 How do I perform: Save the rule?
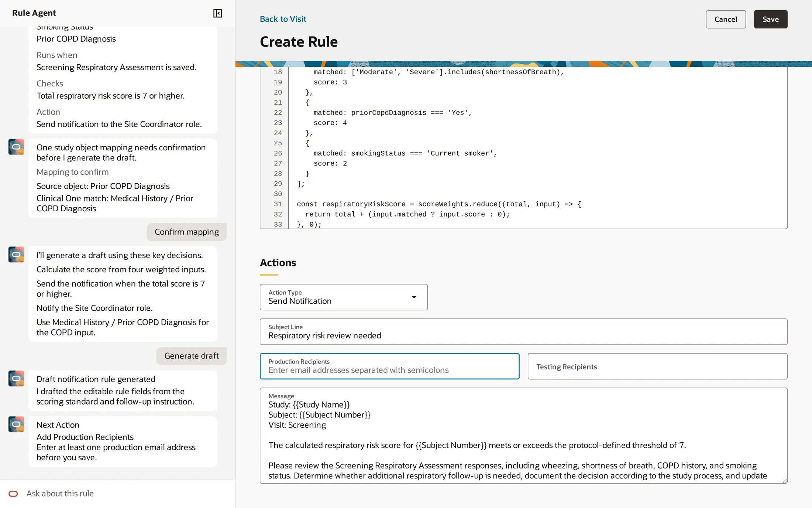click(771, 19)
